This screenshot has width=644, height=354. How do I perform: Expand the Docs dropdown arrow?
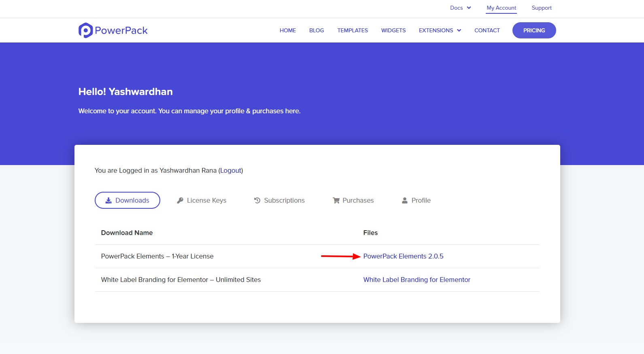tap(469, 8)
